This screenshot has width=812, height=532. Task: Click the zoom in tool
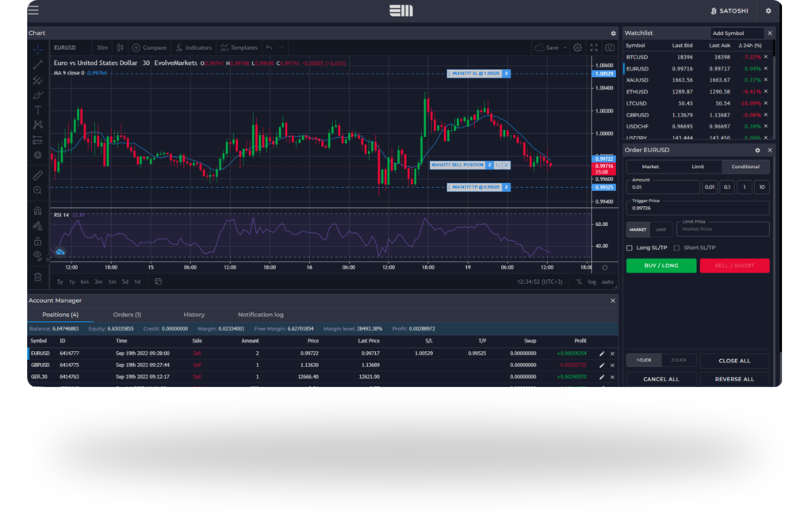37,190
